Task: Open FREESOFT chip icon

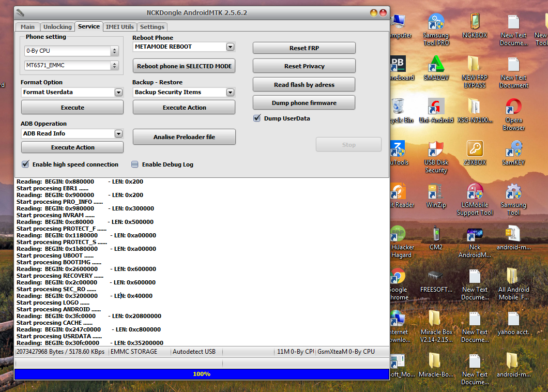Action: (436, 281)
